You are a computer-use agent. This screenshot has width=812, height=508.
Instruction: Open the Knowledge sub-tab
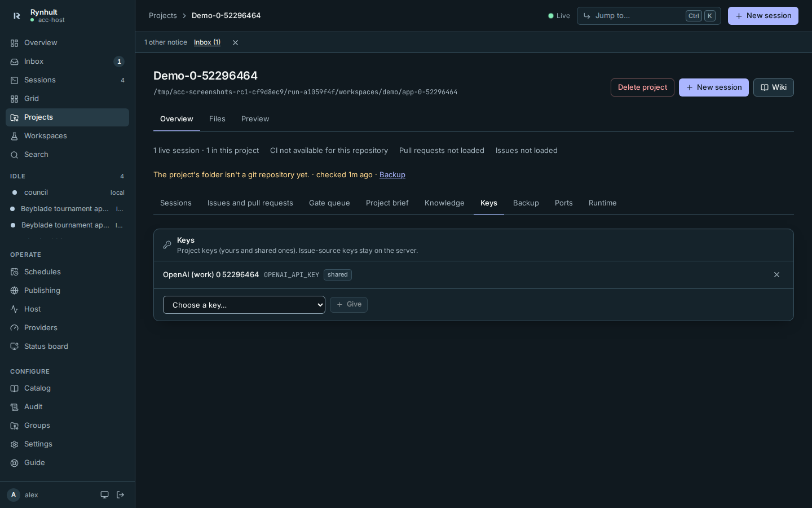[x=444, y=203]
